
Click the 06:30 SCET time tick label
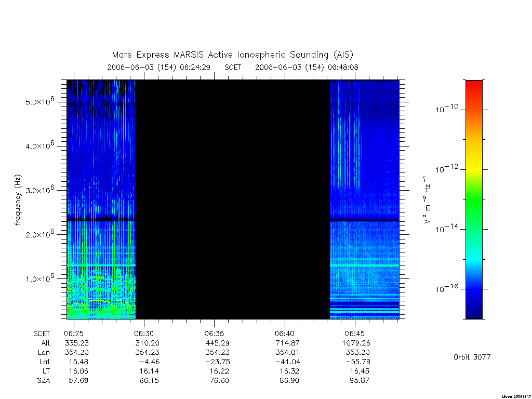point(144,334)
